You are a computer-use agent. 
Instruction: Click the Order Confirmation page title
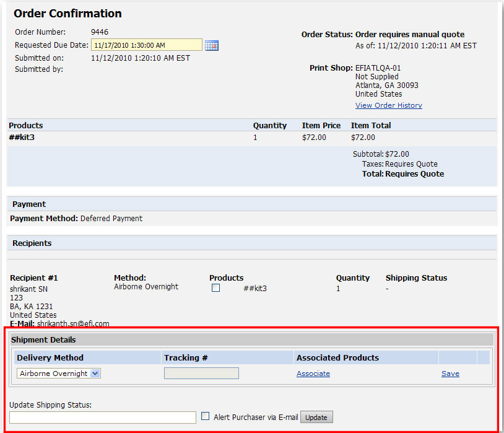(x=67, y=13)
